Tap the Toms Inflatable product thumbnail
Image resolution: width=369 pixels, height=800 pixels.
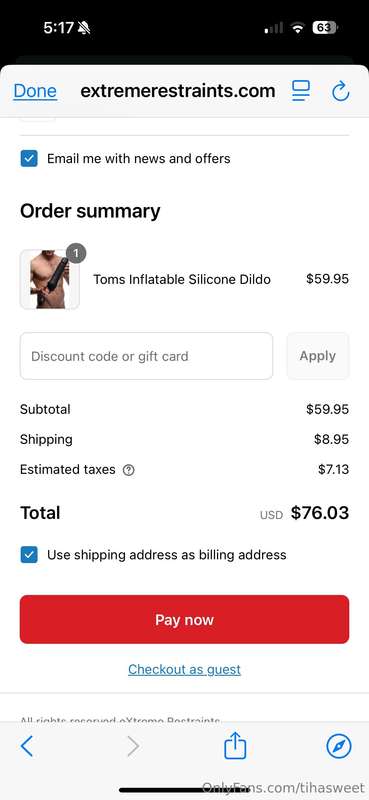pos(50,279)
